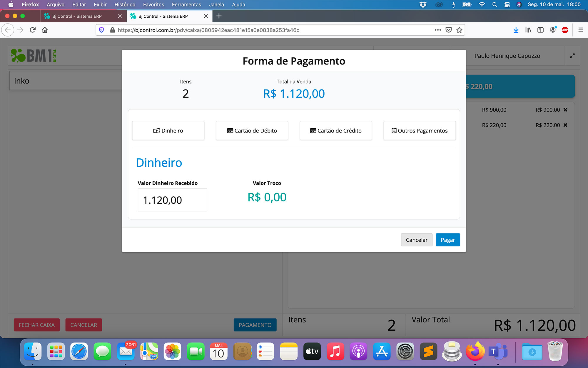Choose Cartão de Débito payment option

click(252, 130)
